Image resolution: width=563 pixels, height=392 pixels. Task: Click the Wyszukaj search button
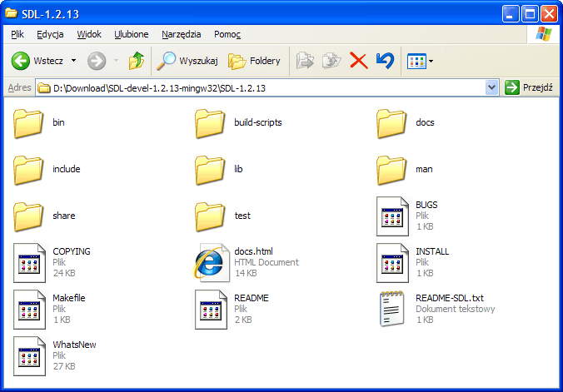click(188, 61)
